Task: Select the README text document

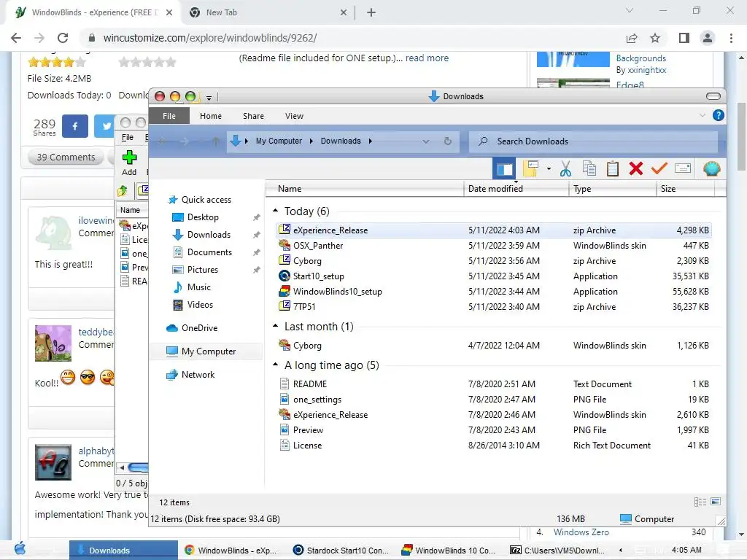Action: pos(494,384)
